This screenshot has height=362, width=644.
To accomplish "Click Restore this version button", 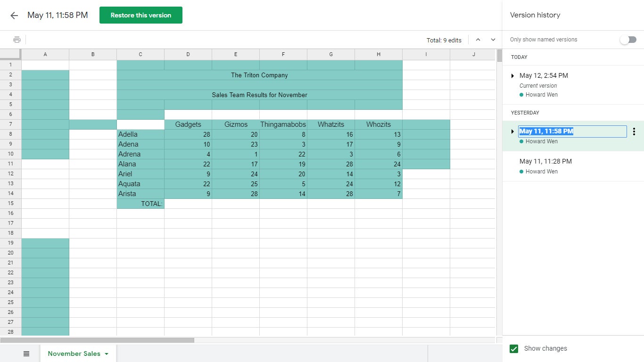I will (x=141, y=15).
